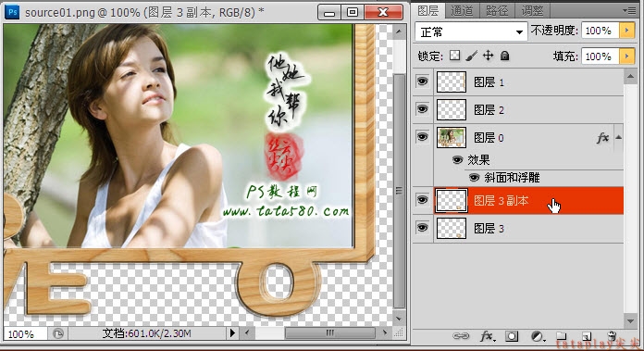Viewport: 644px width, 351px height.
Task: Toggle lock transparent pixels icon
Action: coord(454,55)
